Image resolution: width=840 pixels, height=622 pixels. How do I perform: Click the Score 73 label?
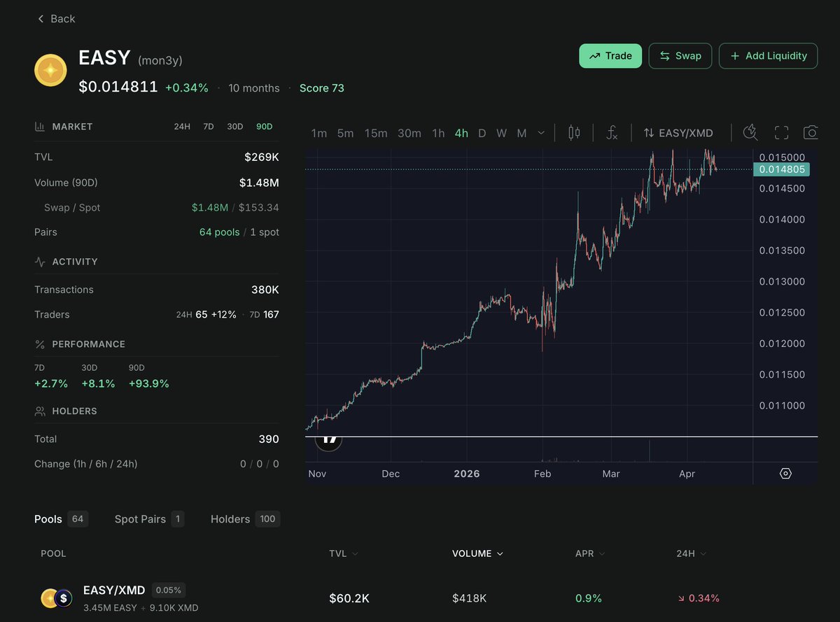[x=322, y=88]
